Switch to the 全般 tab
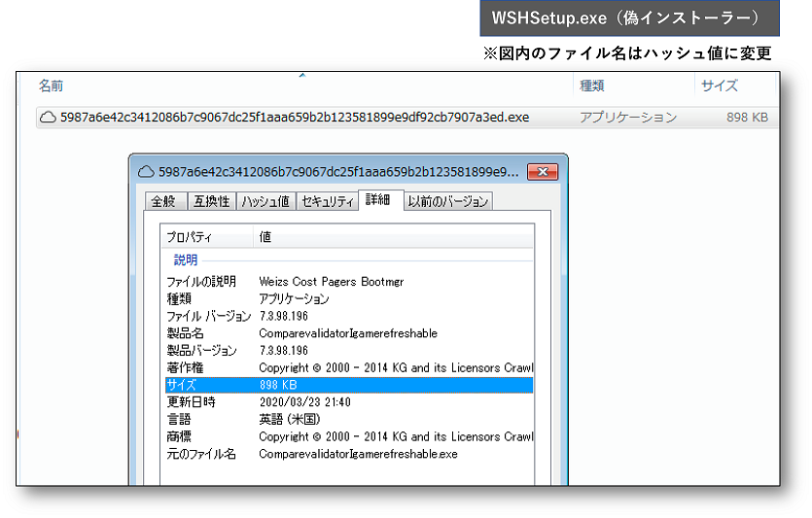Screen dimensions: 812x518 163,201
